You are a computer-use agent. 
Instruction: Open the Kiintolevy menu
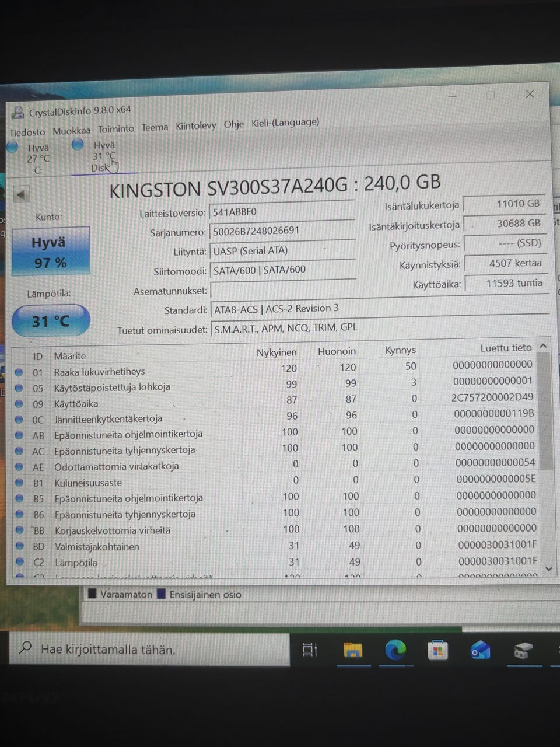pos(196,125)
